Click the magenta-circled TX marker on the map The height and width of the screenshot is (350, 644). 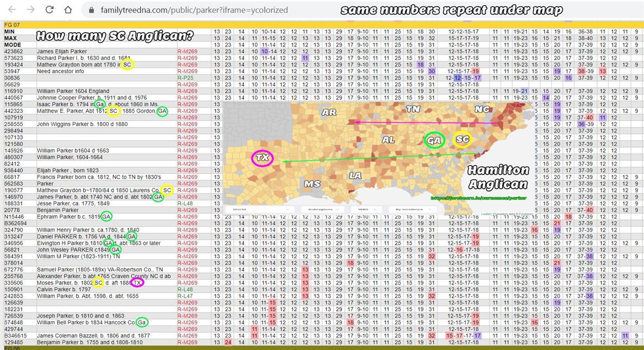click(x=263, y=158)
